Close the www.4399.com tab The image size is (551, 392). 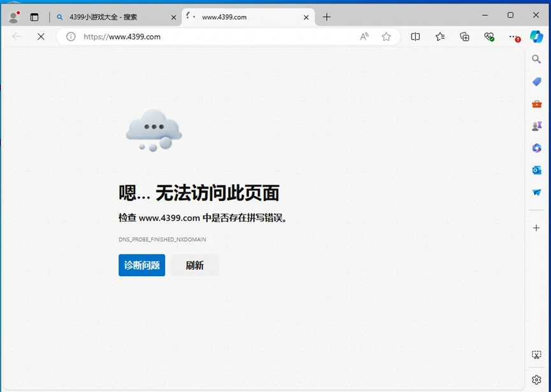306,17
